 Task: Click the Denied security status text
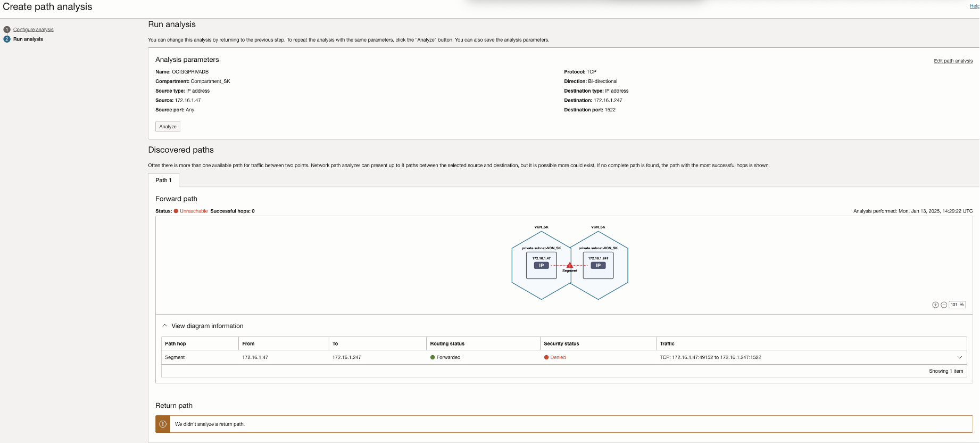(558, 358)
